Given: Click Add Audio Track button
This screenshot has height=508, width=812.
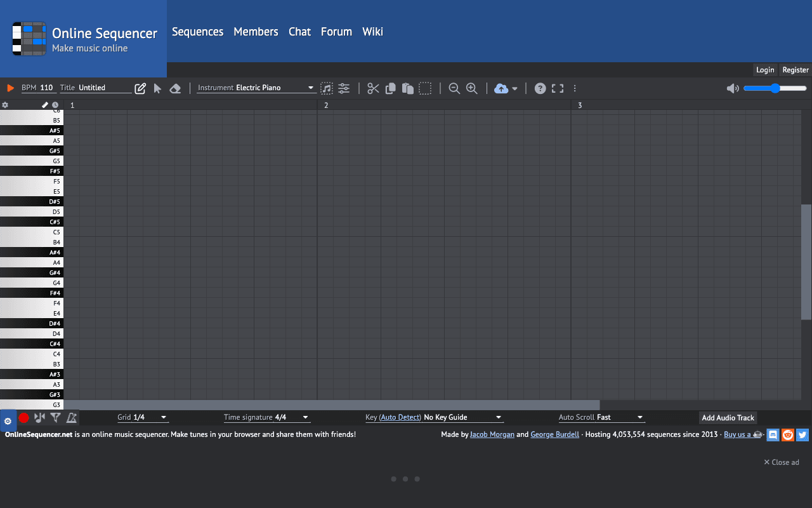Looking at the screenshot, I should pos(728,418).
